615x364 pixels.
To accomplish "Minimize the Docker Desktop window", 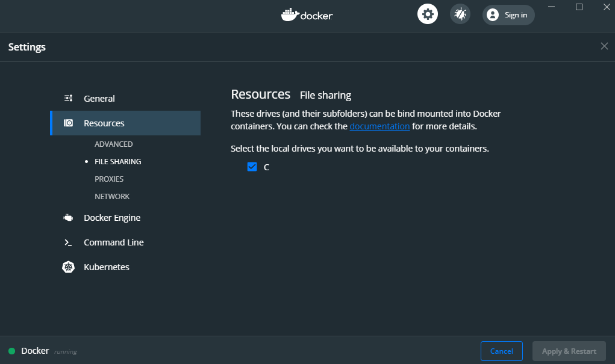I will coord(552,7).
